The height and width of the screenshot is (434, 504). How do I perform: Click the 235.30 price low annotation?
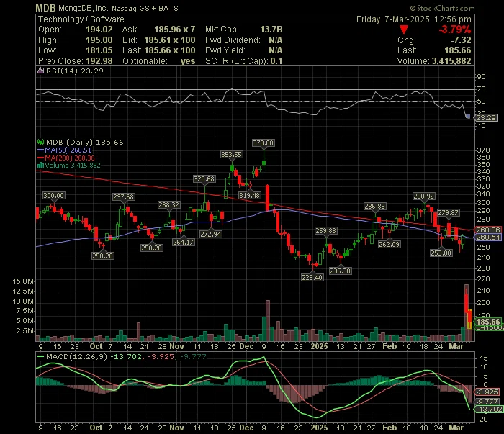coord(340,271)
